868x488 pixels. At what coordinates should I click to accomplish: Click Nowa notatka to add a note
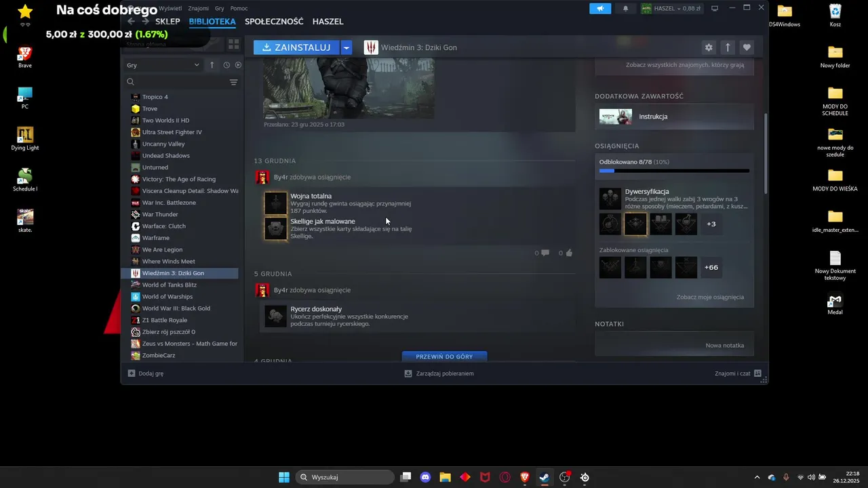coord(724,345)
